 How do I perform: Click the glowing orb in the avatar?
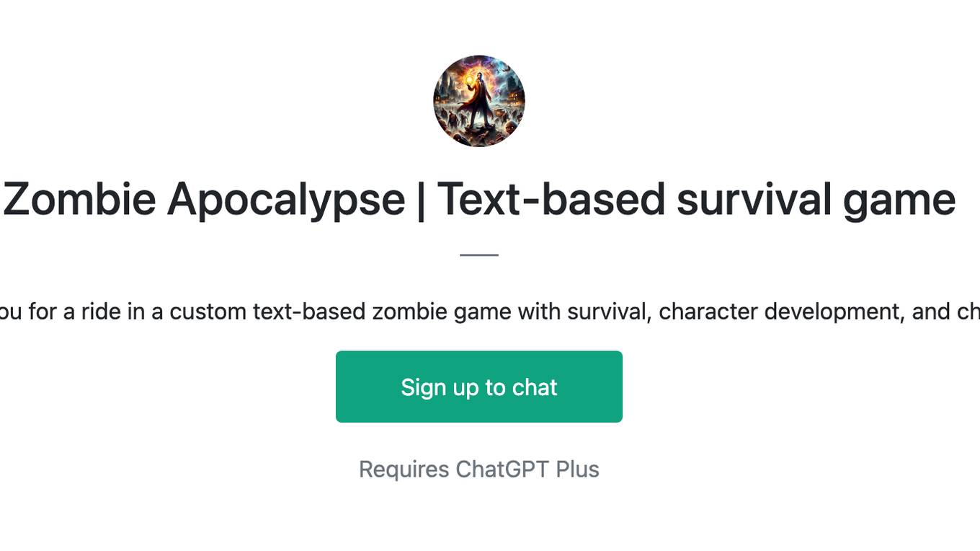[x=471, y=79]
